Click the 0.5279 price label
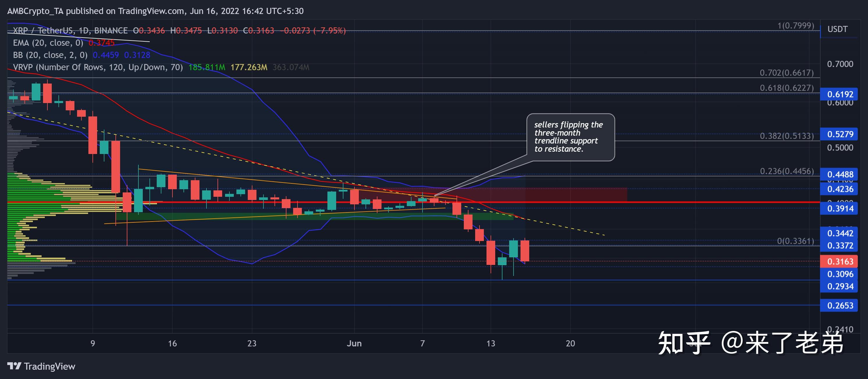Viewport: 868px width, 379px height. click(839, 134)
